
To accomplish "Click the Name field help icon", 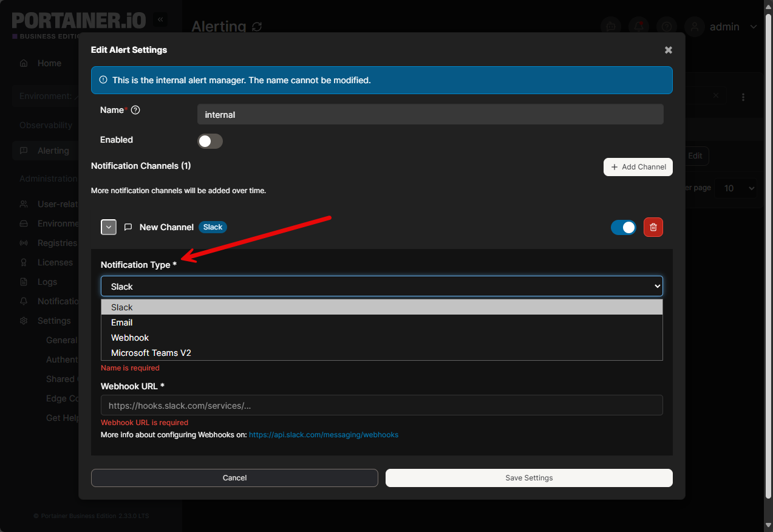I will tap(135, 110).
